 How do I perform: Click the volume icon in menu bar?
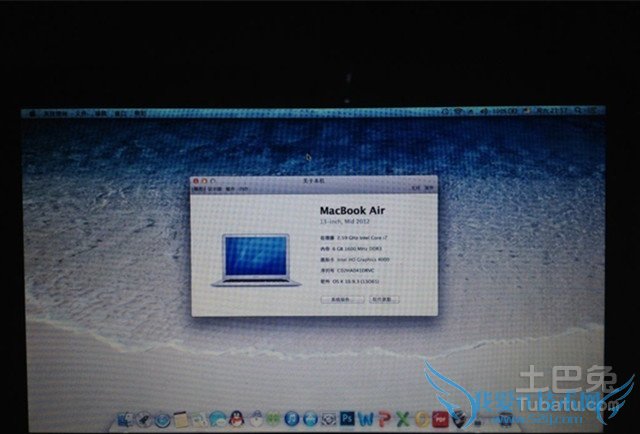[x=482, y=111]
